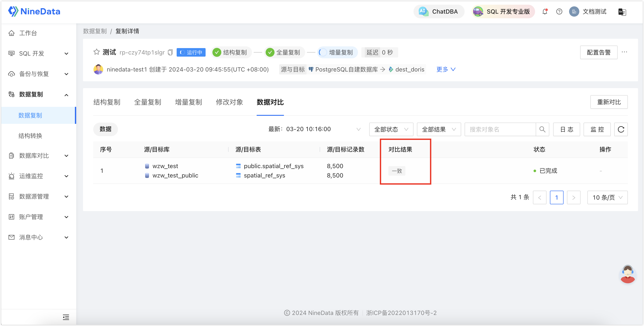This screenshot has width=644, height=326.
Task: Open the 全部结果 dropdown
Action: 439,129
